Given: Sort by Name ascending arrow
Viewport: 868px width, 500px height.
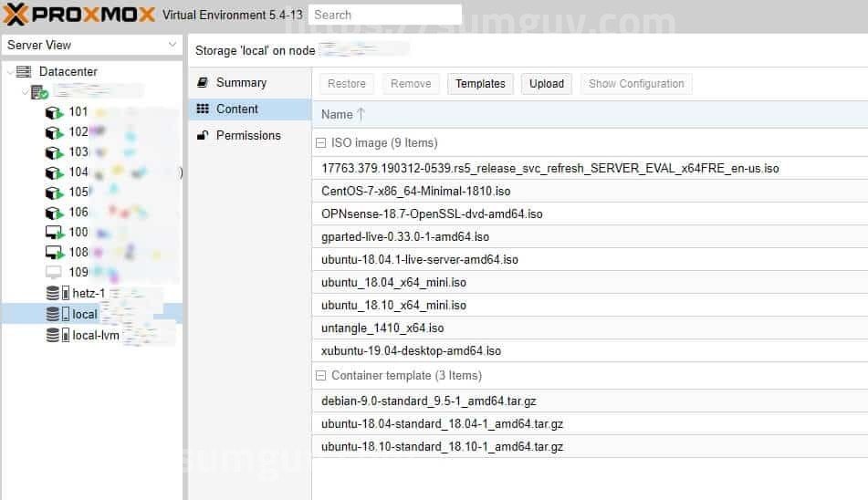Looking at the screenshot, I should coord(361,114).
